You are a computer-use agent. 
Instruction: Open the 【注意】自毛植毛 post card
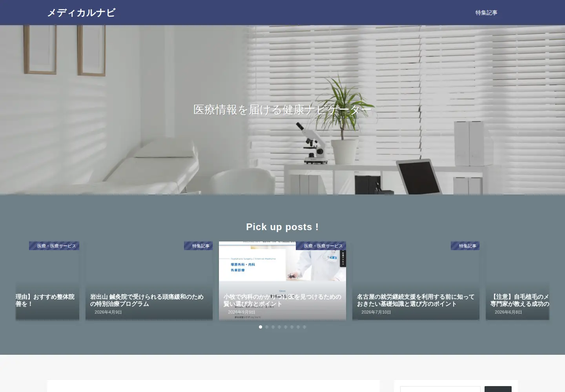point(518,281)
